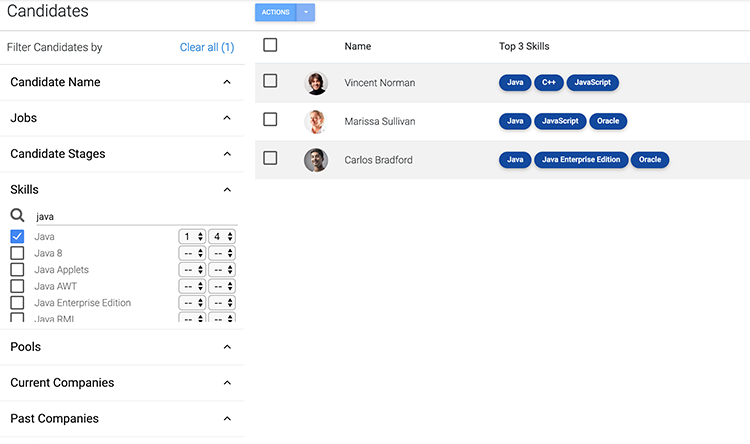Uncheck the Java skill filter checkbox
750x444 pixels.
click(17, 237)
